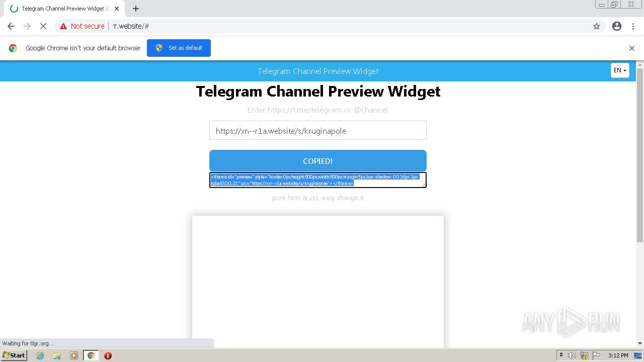Click the empty preview iframe area
Viewport: 644px width, 362px height.
318,282
